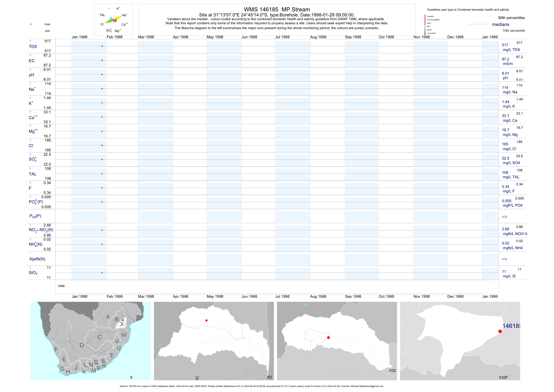Click the guideline colour legend bar
Viewport: 554px width, 392px height.
pos(425,25)
